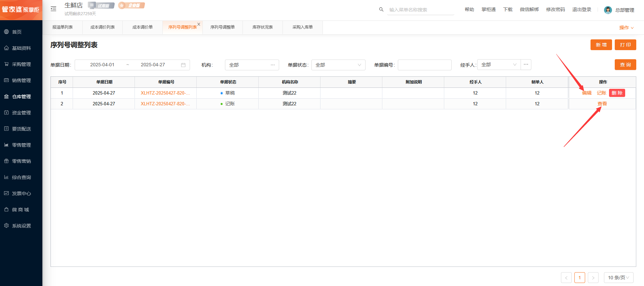
Task: Click the 零售管理 chart icon
Action: [x=6, y=145]
